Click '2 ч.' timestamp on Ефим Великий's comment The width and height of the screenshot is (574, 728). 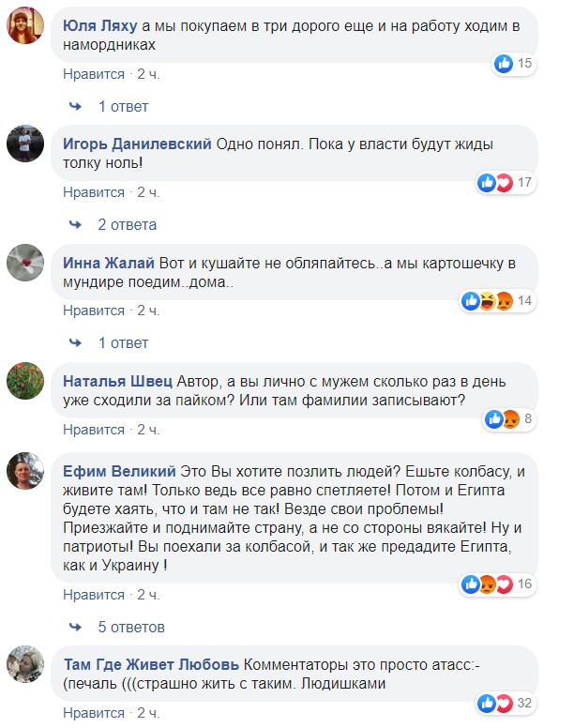click(x=148, y=594)
